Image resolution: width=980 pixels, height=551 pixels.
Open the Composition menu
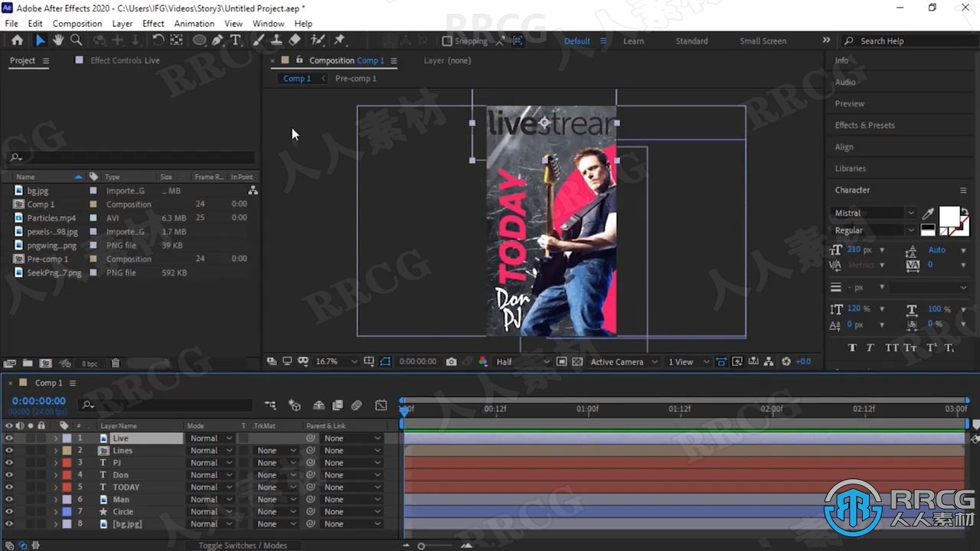click(x=77, y=24)
